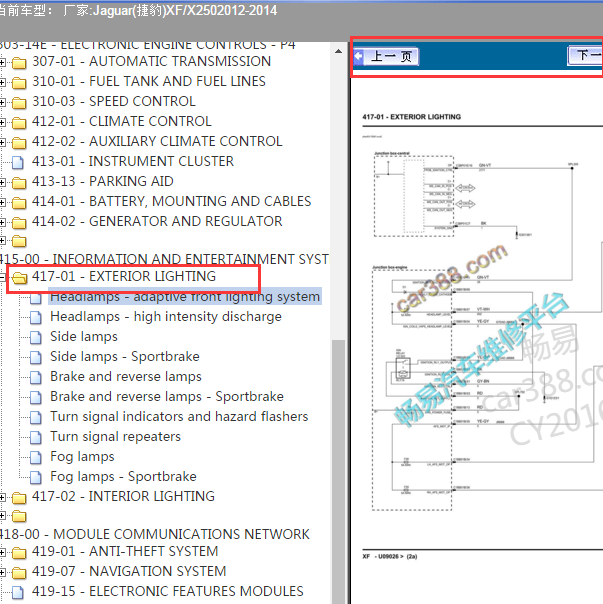Click the 下一页 next page button
Viewport: 603px width, 604px height.
point(585,55)
